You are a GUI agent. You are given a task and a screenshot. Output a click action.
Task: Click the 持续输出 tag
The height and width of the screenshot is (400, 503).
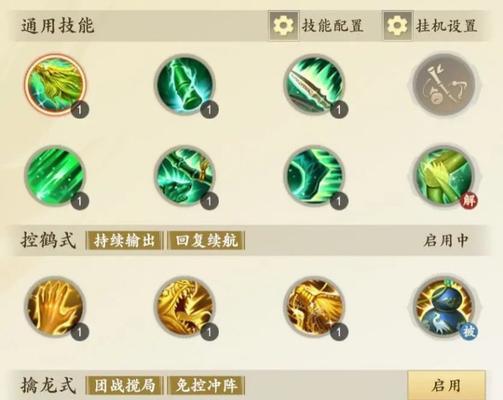[x=124, y=240]
